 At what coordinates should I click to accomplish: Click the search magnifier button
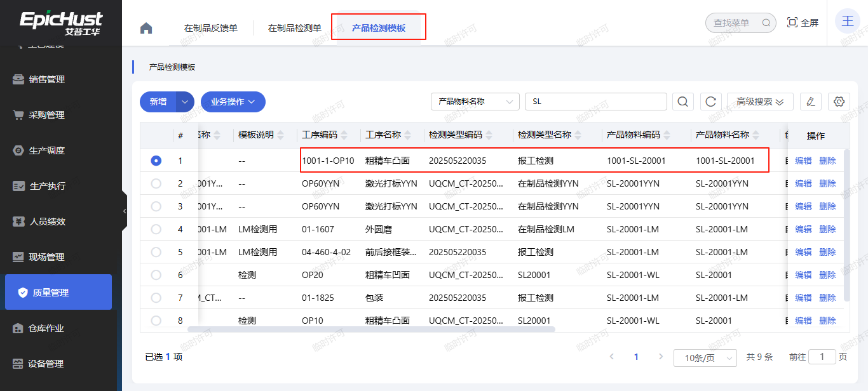(682, 102)
